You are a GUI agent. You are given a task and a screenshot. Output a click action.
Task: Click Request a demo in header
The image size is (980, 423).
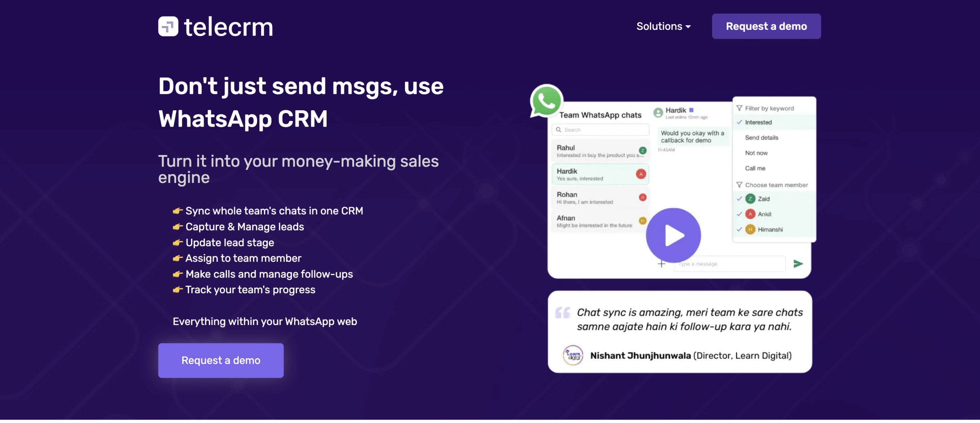(766, 26)
